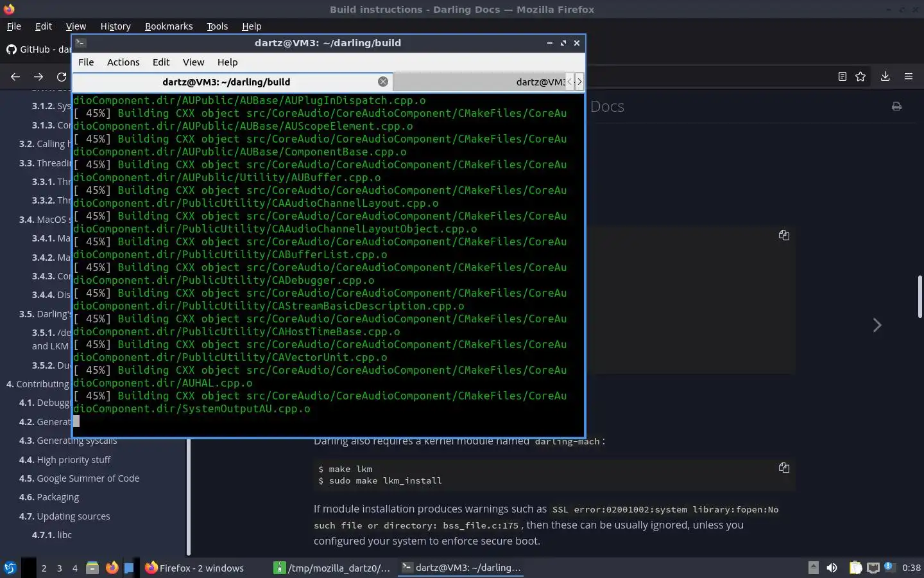Screen dimensions: 924x578
Task: Open the volume control tray icon
Action: (x=832, y=568)
